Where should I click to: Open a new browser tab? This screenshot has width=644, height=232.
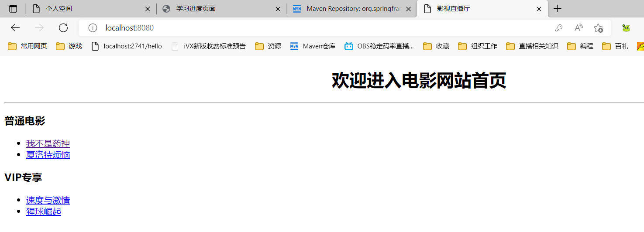(x=557, y=9)
